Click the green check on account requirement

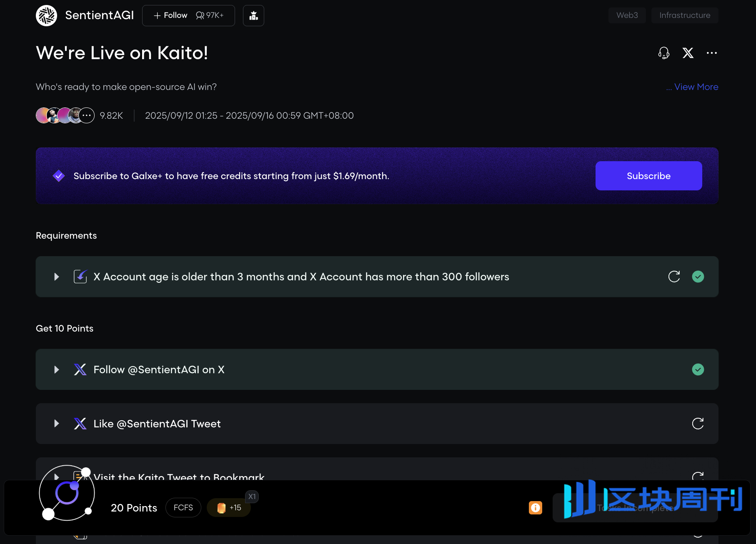pyautogui.click(x=698, y=277)
